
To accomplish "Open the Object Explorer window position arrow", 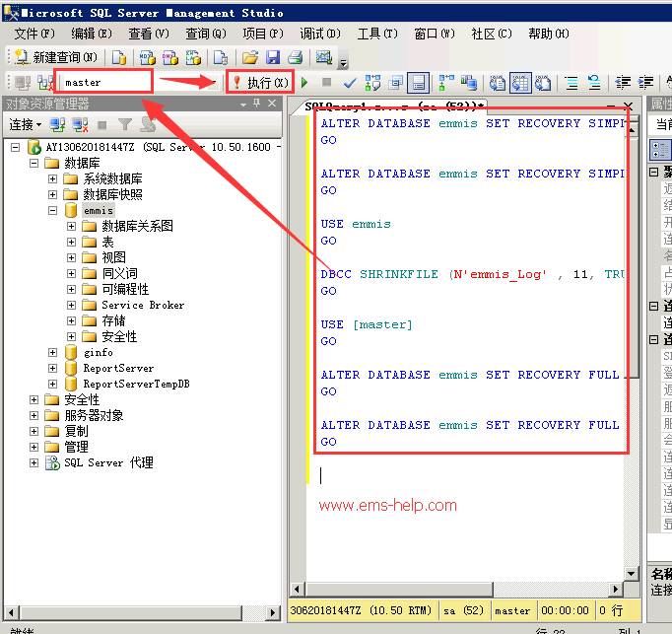I will (243, 105).
